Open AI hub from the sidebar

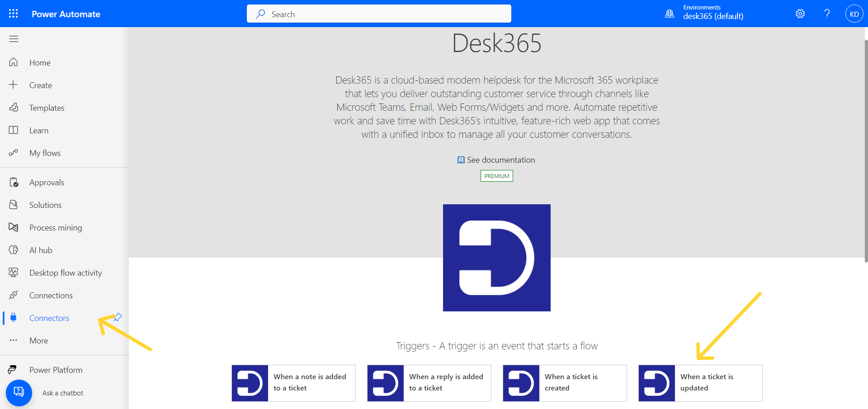point(14,249)
